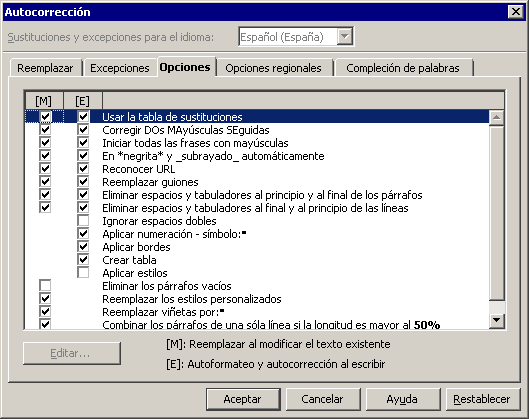Viewport: 529px width, 419px height.
Task: Toggle [E] checkbox for Usar la tabla de sustituciones
Action: click(83, 117)
